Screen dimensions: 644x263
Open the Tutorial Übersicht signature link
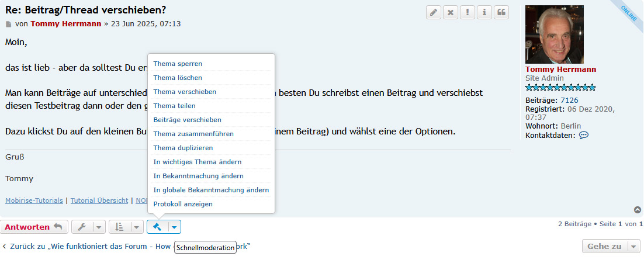pos(99,200)
